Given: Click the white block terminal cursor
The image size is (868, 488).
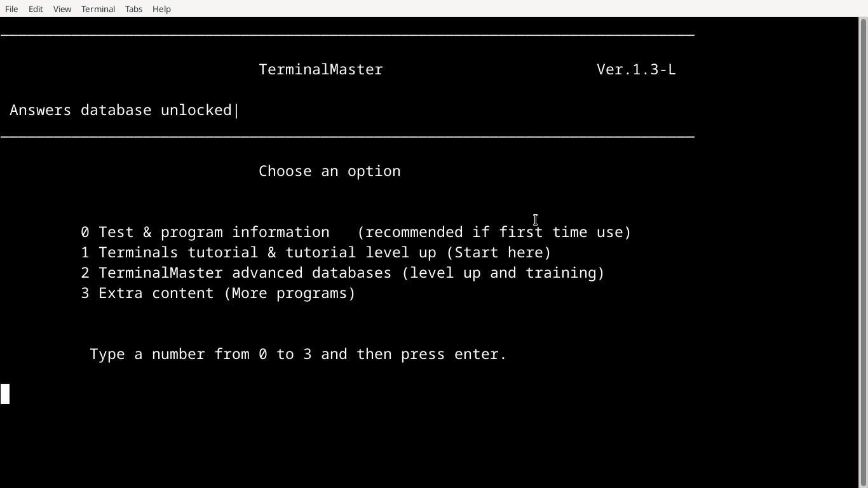Looking at the screenshot, I should 5,394.
